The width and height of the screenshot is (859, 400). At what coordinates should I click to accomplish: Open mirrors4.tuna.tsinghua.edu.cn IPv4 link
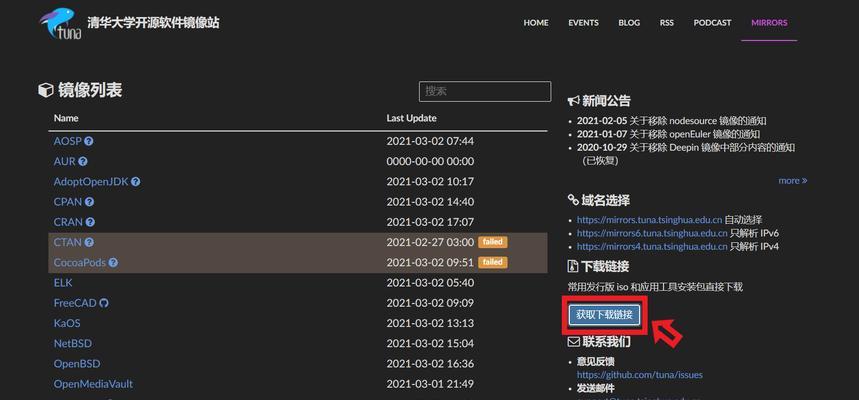[x=652, y=247]
